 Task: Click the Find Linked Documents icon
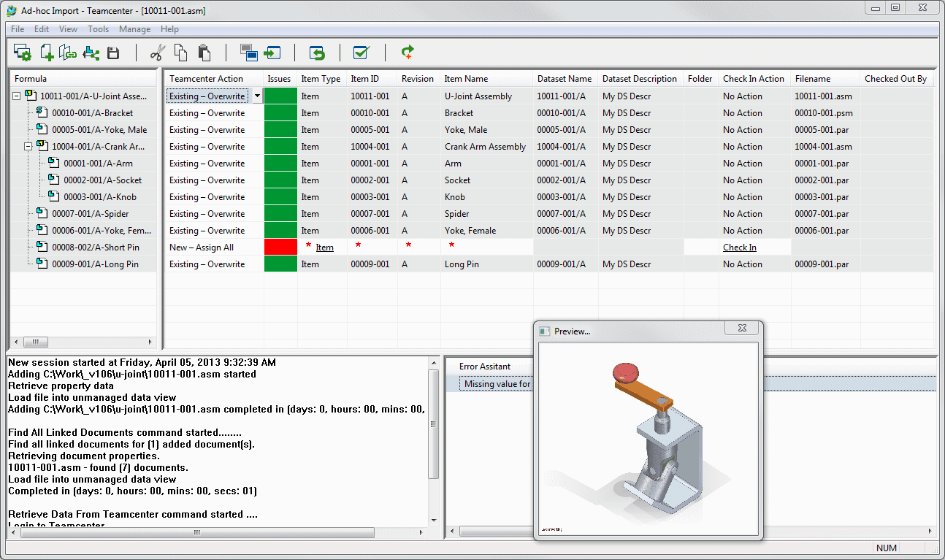pyautogui.click(x=68, y=53)
